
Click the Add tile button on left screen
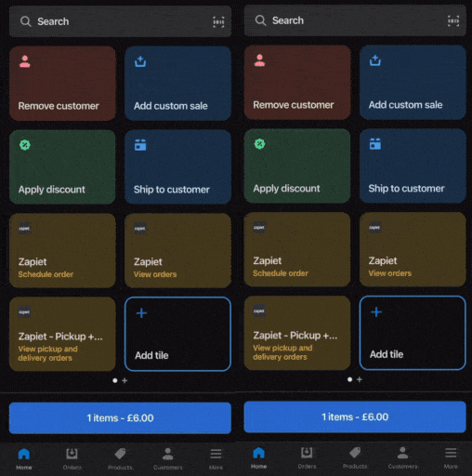tap(177, 334)
